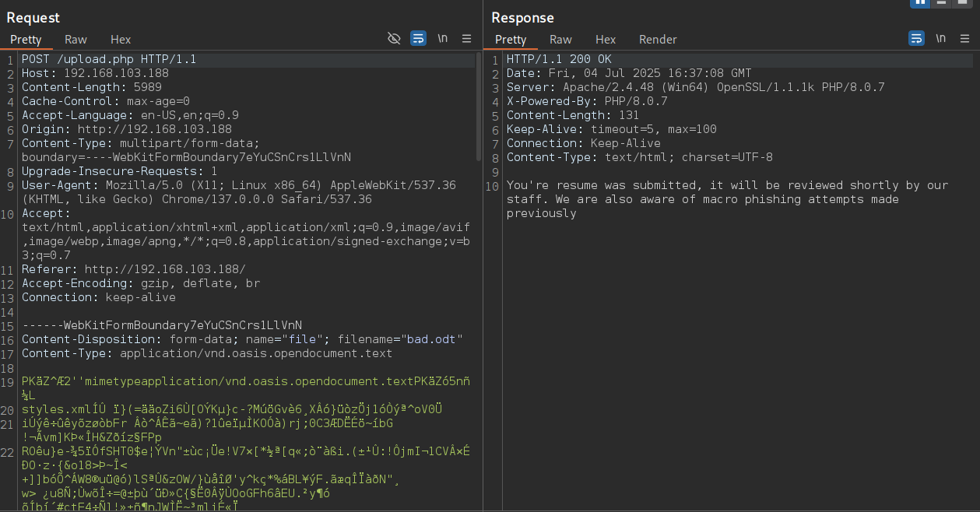Screen dimensions: 980x512
Task: Click the 'Connection: keep-alive' request header
Action: click(99, 297)
